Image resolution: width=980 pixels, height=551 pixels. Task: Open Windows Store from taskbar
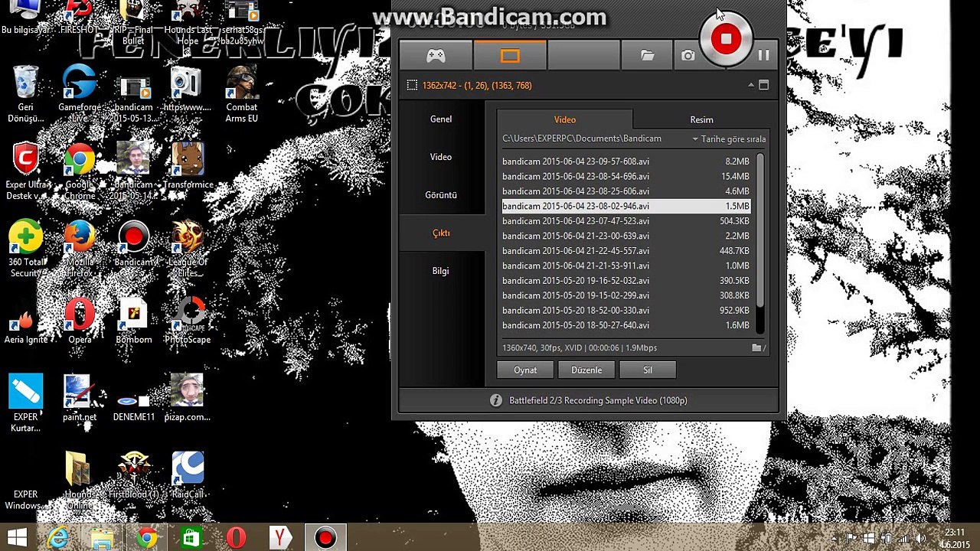tap(191, 538)
